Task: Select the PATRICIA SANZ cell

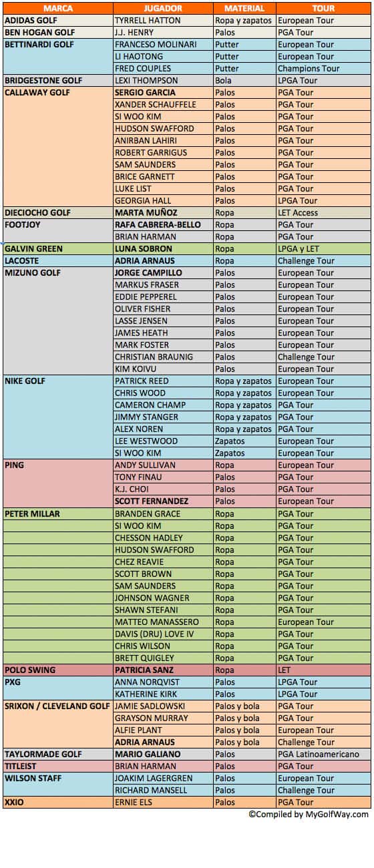Action: click(x=163, y=670)
